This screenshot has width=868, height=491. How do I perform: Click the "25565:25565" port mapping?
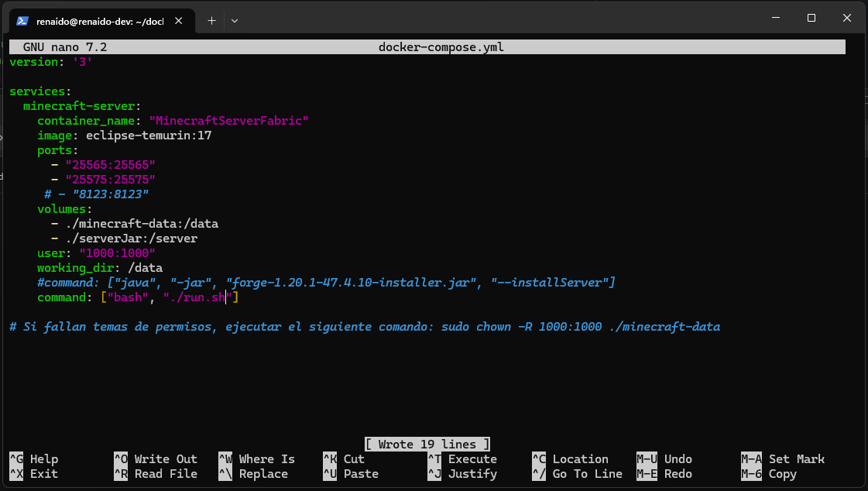(x=110, y=165)
